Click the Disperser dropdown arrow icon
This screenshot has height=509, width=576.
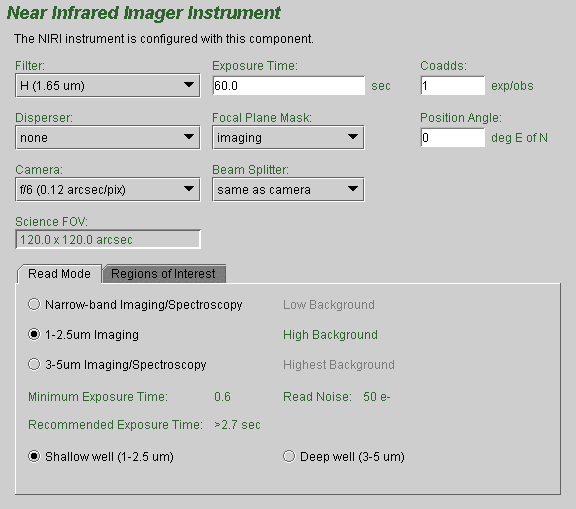tap(189, 137)
